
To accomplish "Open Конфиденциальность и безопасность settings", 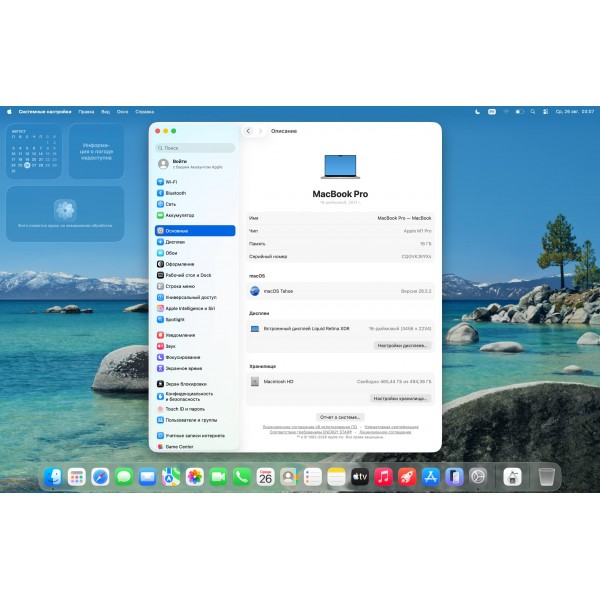I will click(195, 396).
